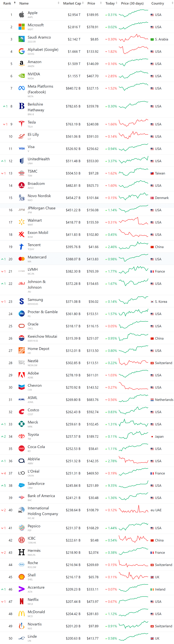Click the Shell logo icon
The width and height of the screenshot is (174, 644).
(22, 577)
